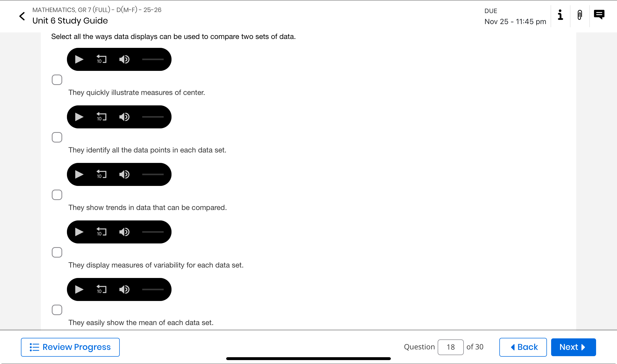Open Review Progress list

tap(70, 347)
